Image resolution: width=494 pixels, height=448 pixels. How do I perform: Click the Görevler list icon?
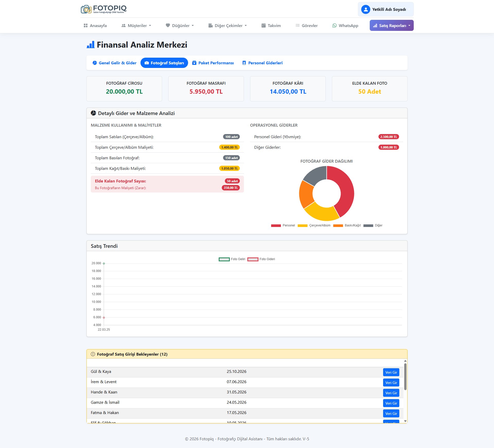[x=297, y=25]
